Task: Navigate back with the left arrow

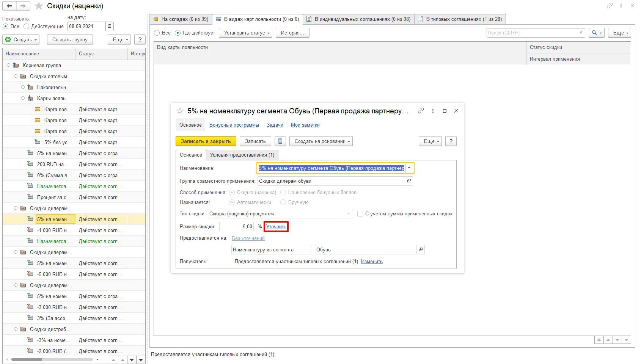Action: 9,6
